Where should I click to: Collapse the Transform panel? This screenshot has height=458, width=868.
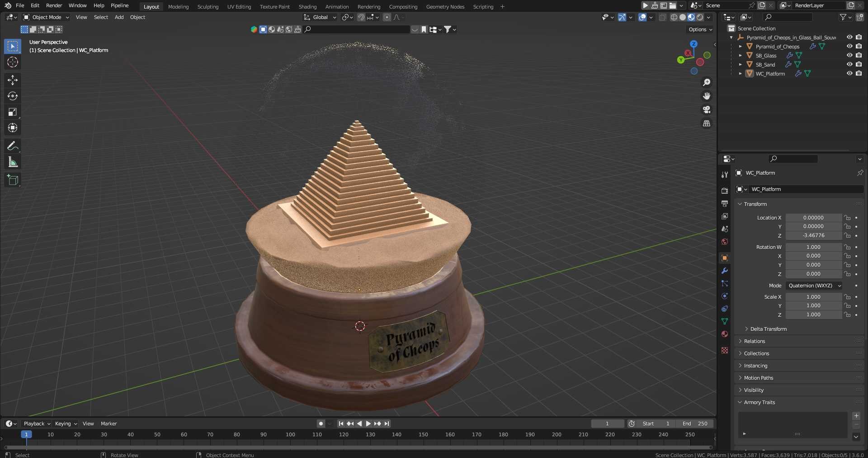pyautogui.click(x=755, y=204)
